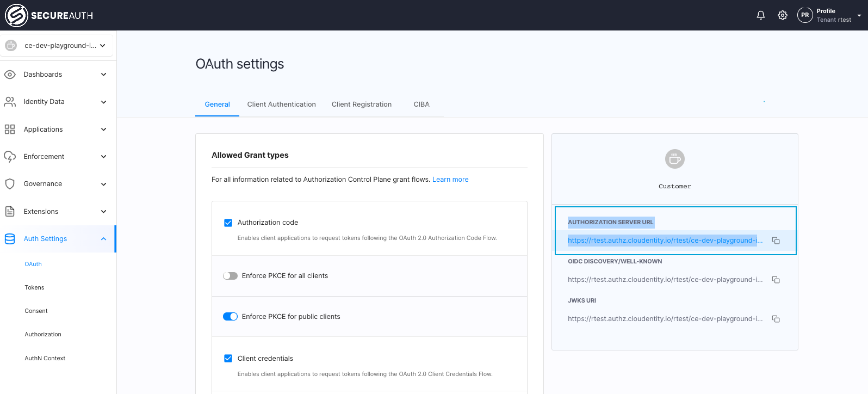Click the Governance shield icon
868x394 pixels.
pyautogui.click(x=10, y=184)
